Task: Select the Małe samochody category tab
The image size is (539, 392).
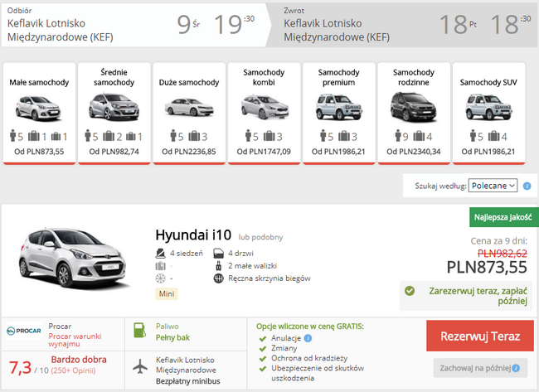Action: click(39, 114)
